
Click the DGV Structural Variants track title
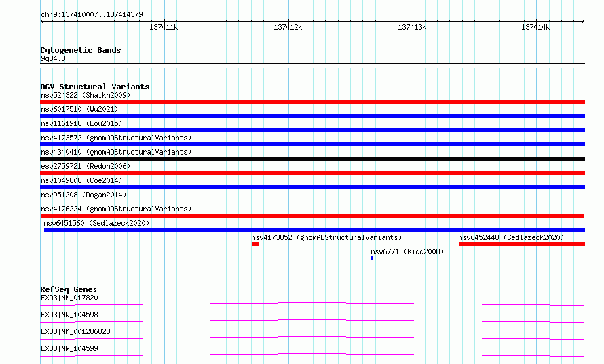coord(95,87)
